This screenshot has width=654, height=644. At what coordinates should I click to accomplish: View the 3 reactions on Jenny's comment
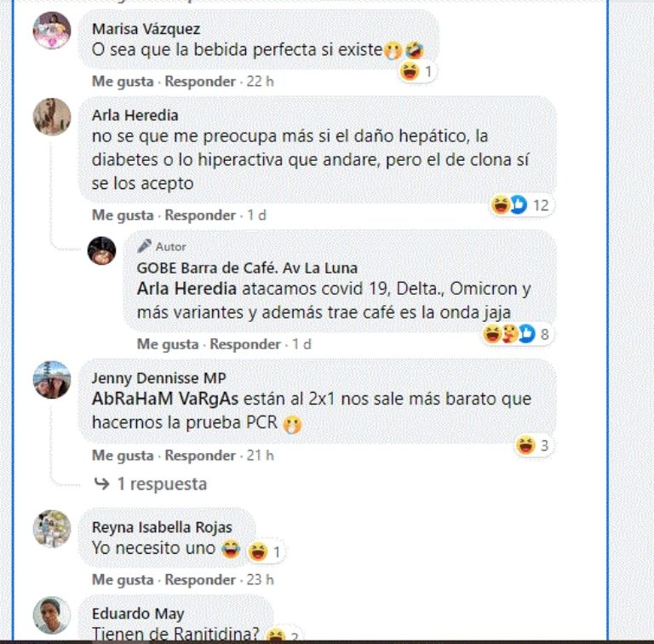[532, 445]
